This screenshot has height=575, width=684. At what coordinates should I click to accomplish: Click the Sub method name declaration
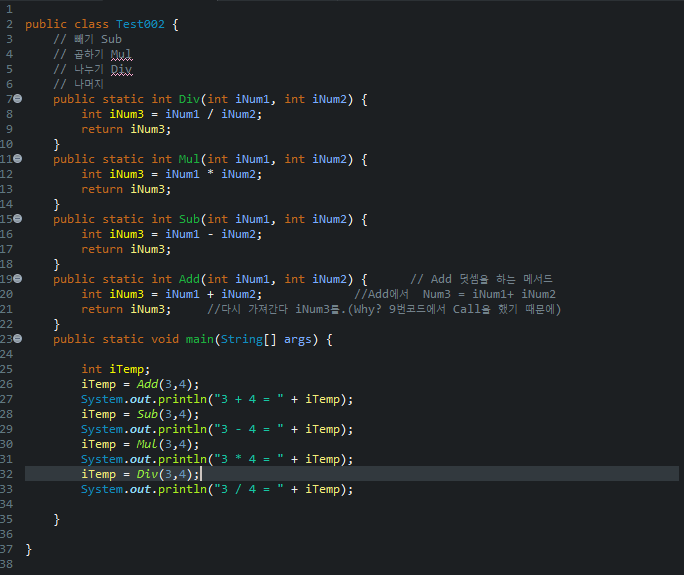tap(189, 219)
